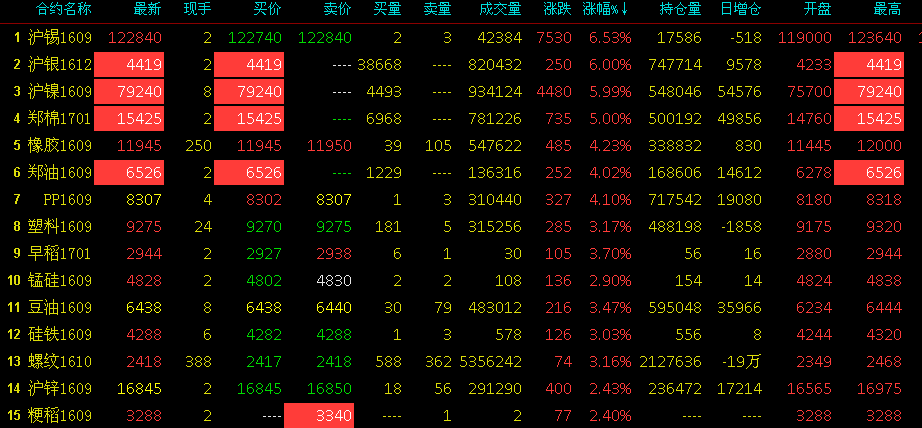Click high price 4320 for 硅铁1609

coord(884,336)
